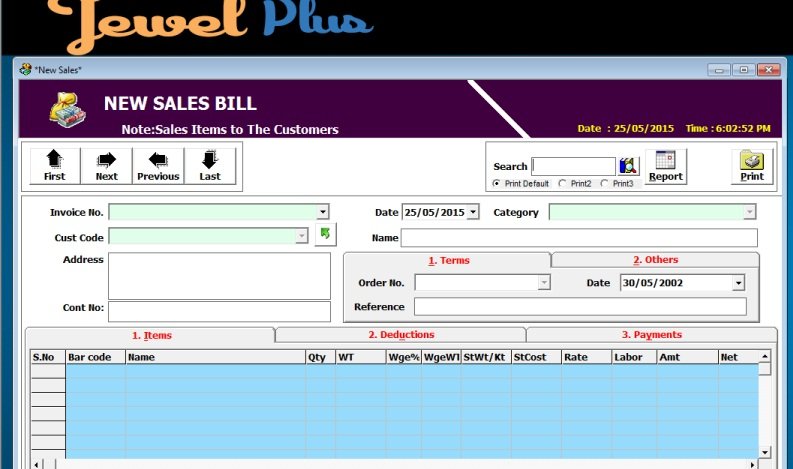The image size is (793, 469).
Task: Click green arrow icon beside Cust Code
Action: click(x=325, y=234)
